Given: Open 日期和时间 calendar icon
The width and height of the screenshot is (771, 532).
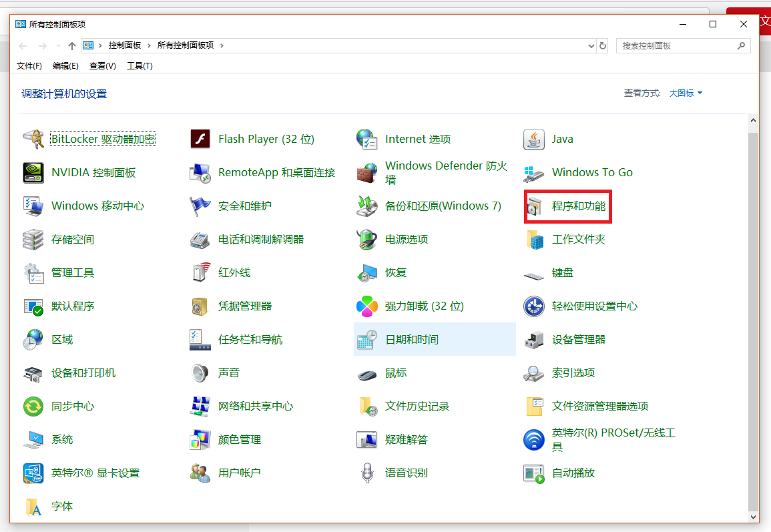Looking at the screenshot, I should (367, 340).
